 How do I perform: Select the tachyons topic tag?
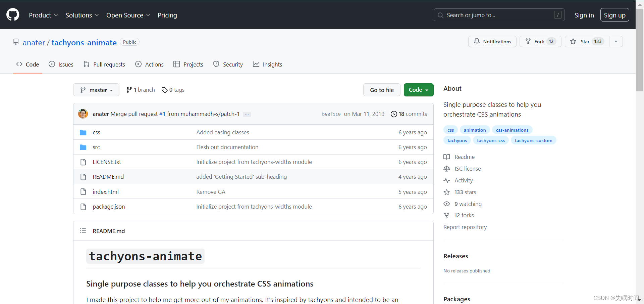point(457,140)
